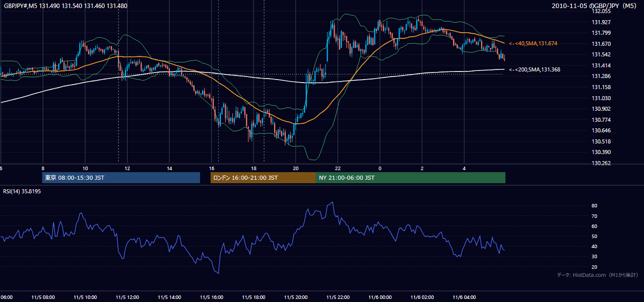Click price axis value 131.542
Screen dimensions: 644x302
[x=601, y=55]
